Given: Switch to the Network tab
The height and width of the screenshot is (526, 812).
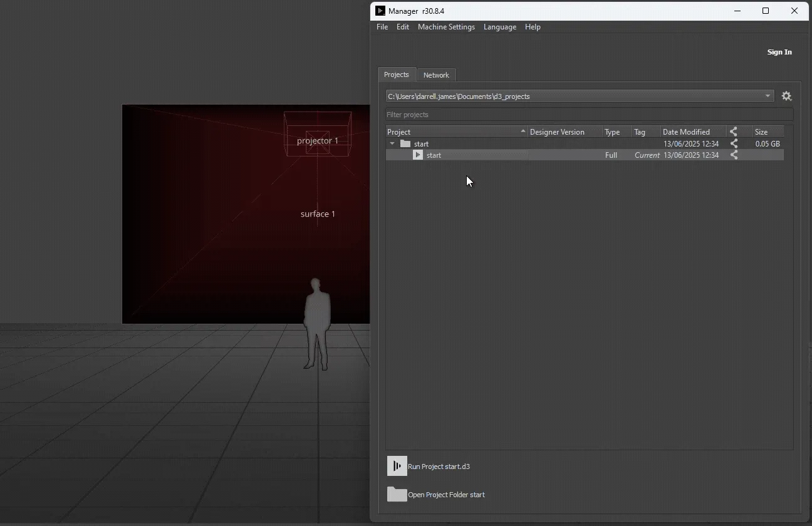Looking at the screenshot, I should [436, 75].
